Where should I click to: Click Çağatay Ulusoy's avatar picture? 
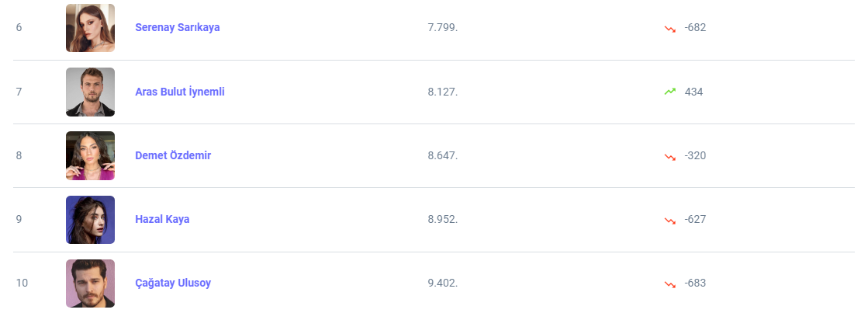[x=90, y=283]
